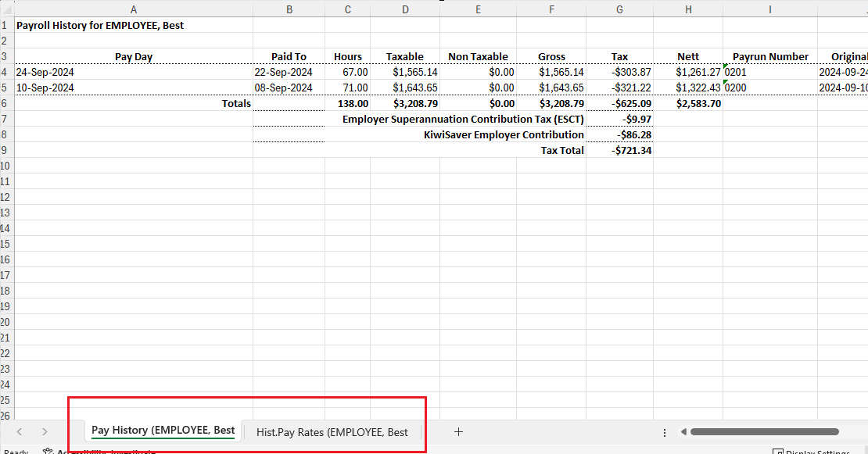Select the $1,643.65 gross cell
This screenshot has height=454, width=868.
click(x=551, y=88)
